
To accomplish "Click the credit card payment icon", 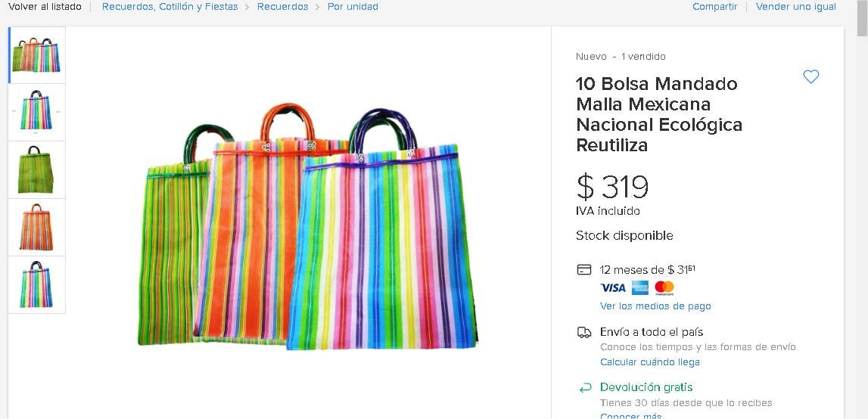I will tap(584, 270).
